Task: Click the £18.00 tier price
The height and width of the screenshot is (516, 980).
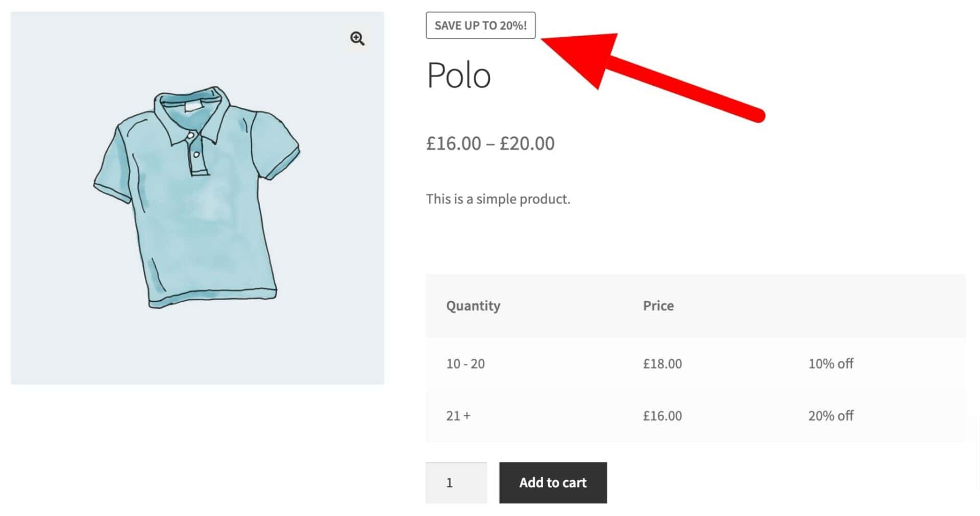Action: (662, 364)
